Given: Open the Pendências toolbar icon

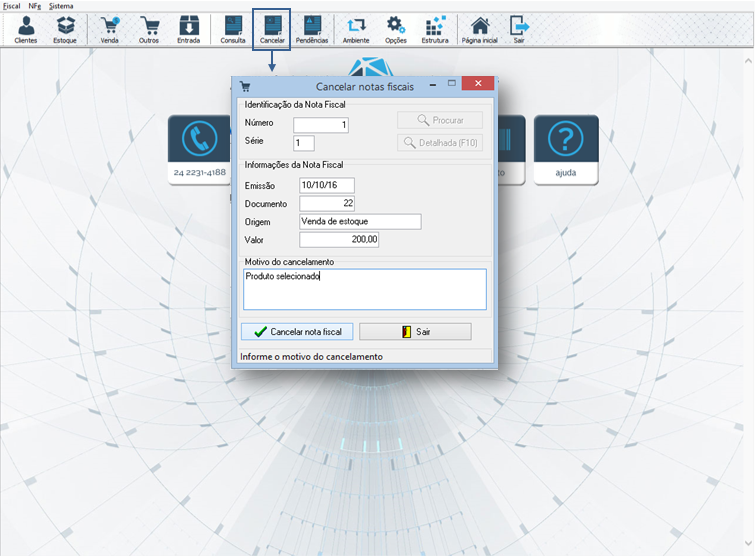Looking at the screenshot, I should tap(311, 30).
